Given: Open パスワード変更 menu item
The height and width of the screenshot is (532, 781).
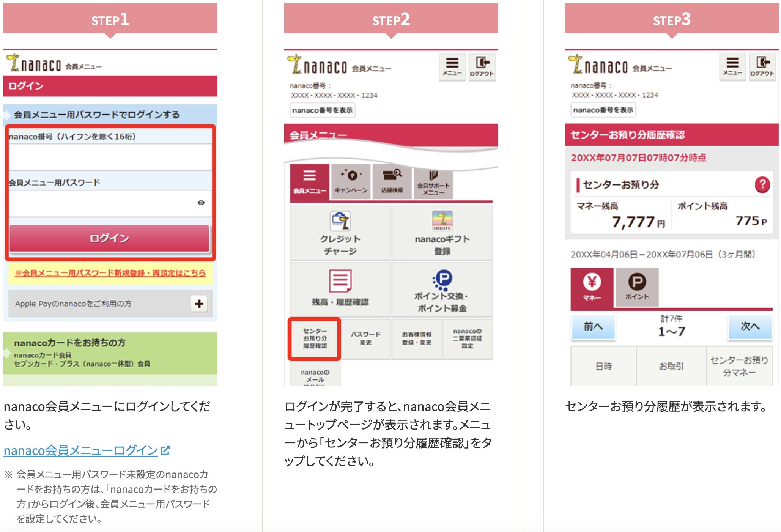Looking at the screenshot, I should 366,338.
